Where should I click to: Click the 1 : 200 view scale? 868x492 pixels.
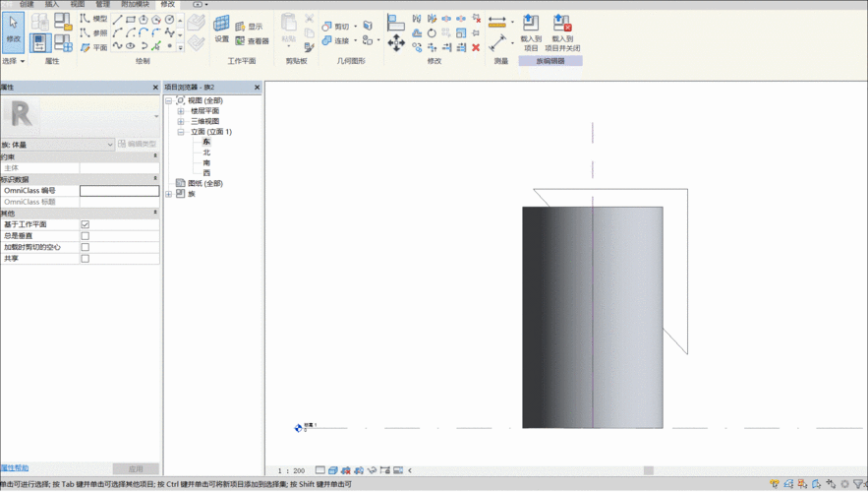click(x=291, y=470)
